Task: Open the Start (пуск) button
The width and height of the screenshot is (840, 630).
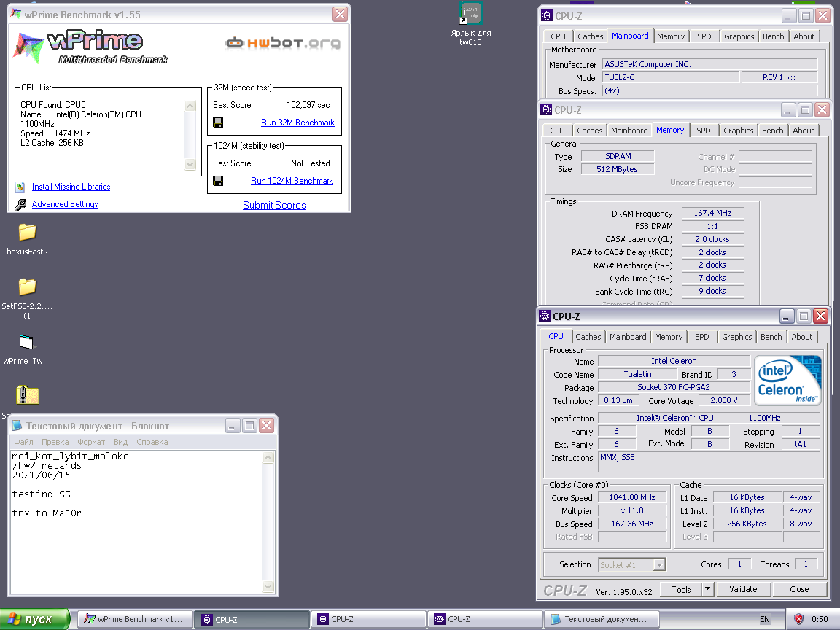Action: tap(35, 619)
